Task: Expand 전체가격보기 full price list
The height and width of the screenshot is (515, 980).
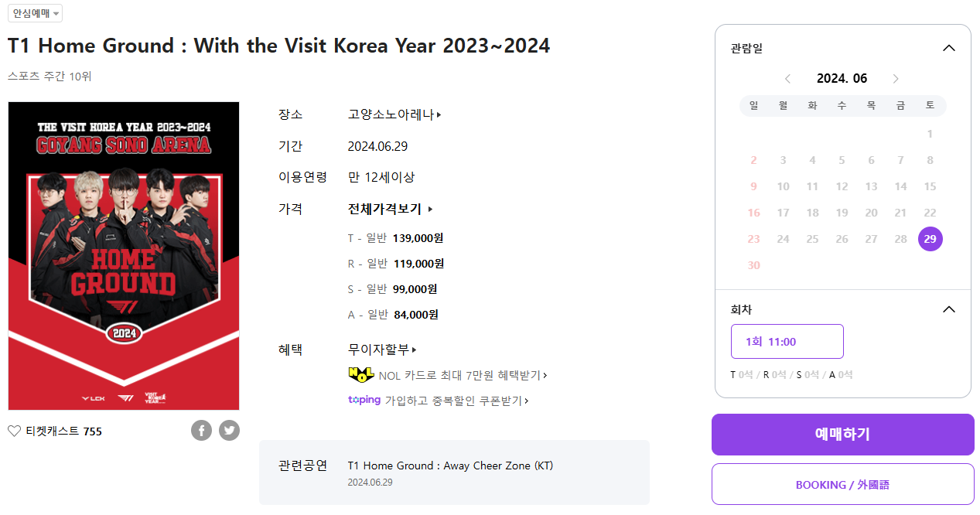Action: click(x=390, y=209)
